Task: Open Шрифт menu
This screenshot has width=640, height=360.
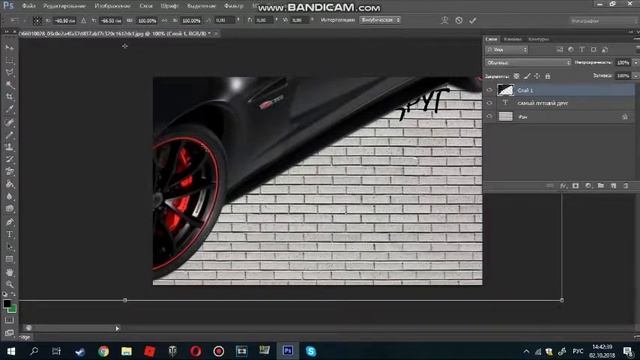Action: click(169, 6)
